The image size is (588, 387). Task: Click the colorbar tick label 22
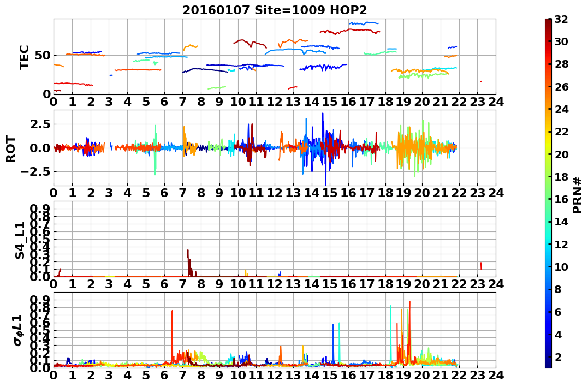coord(561,132)
